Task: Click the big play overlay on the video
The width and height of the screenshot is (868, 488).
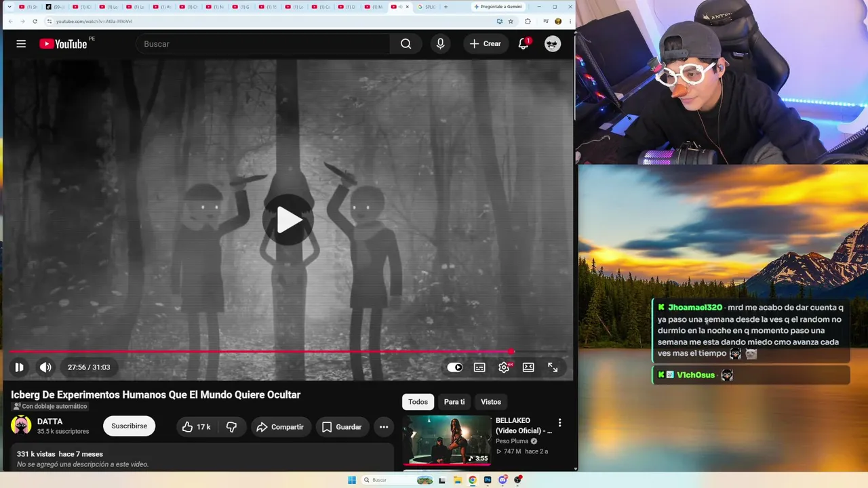Action: (288, 220)
